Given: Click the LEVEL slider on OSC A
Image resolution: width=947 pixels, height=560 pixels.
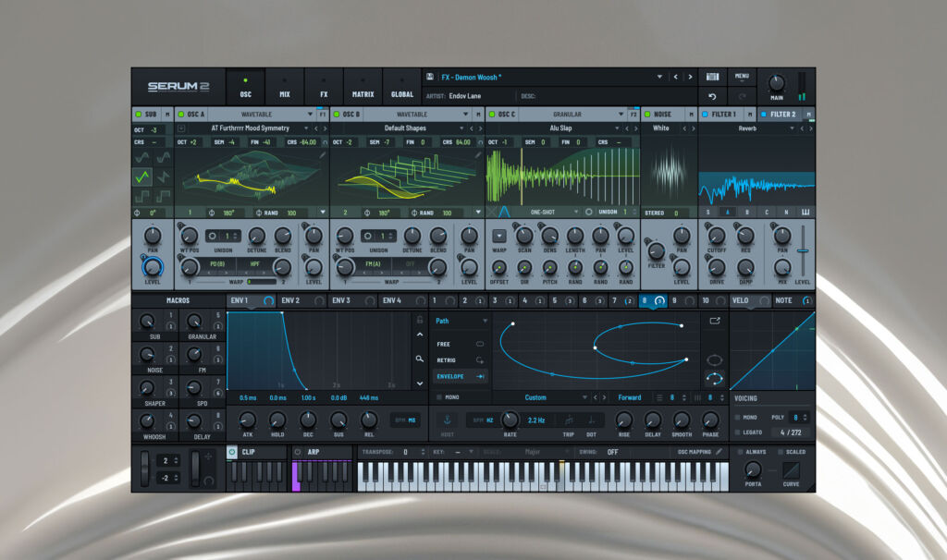Looking at the screenshot, I should click(314, 268).
